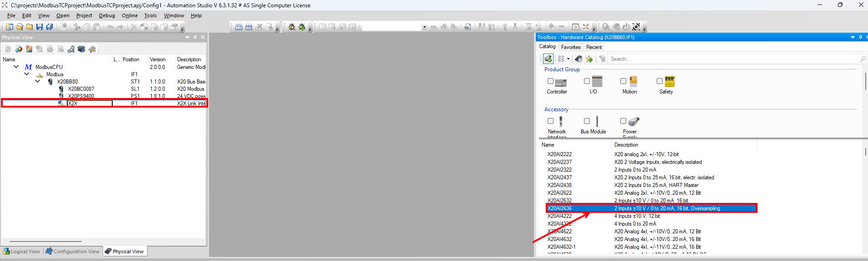The width and height of the screenshot is (868, 261).
Task: Select the X20PS9400 module in the tree
Action: coord(81,96)
